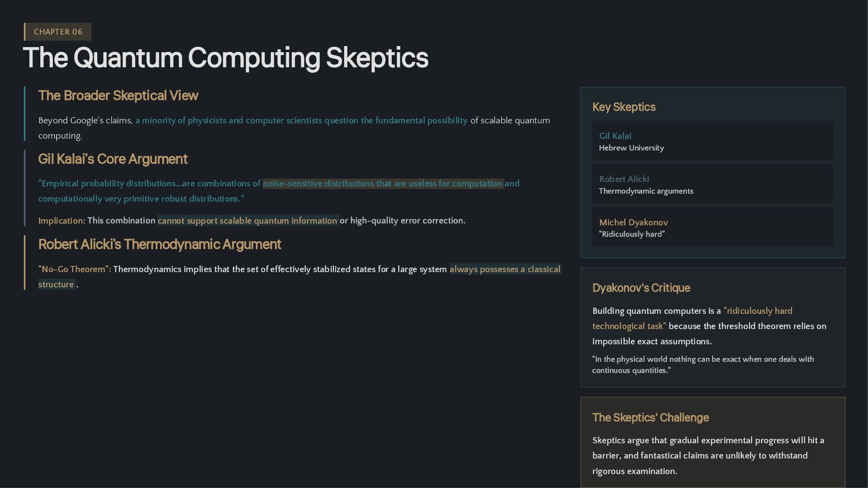Click the Gil Kalai's Core Argument heading
This screenshot has height=488, width=868.
[x=113, y=160]
